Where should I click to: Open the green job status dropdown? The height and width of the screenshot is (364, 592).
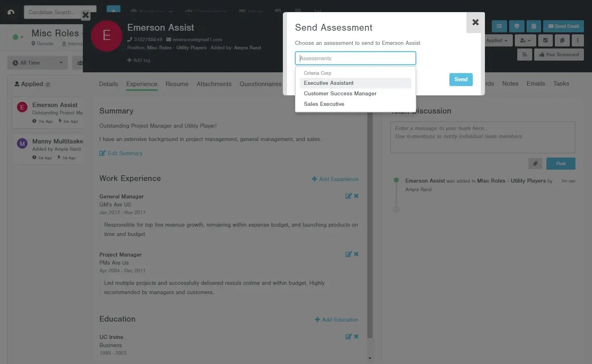pyautogui.click(x=17, y=37)
